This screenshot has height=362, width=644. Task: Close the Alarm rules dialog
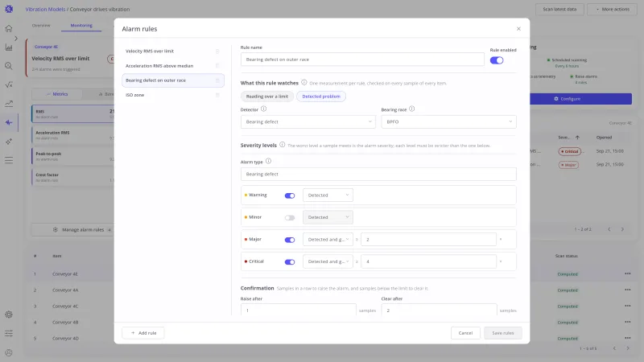pyautogui.click(x=518, y=29)
